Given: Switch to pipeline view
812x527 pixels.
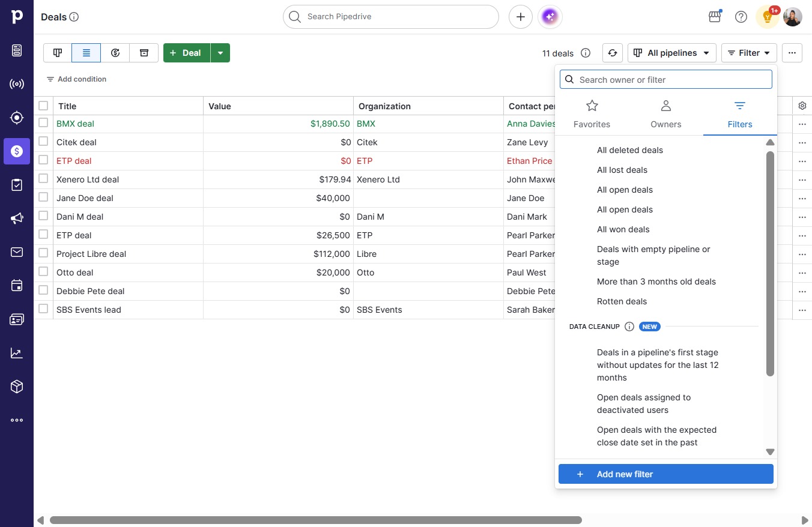Looking at the screenshot, I should point(58,53).
